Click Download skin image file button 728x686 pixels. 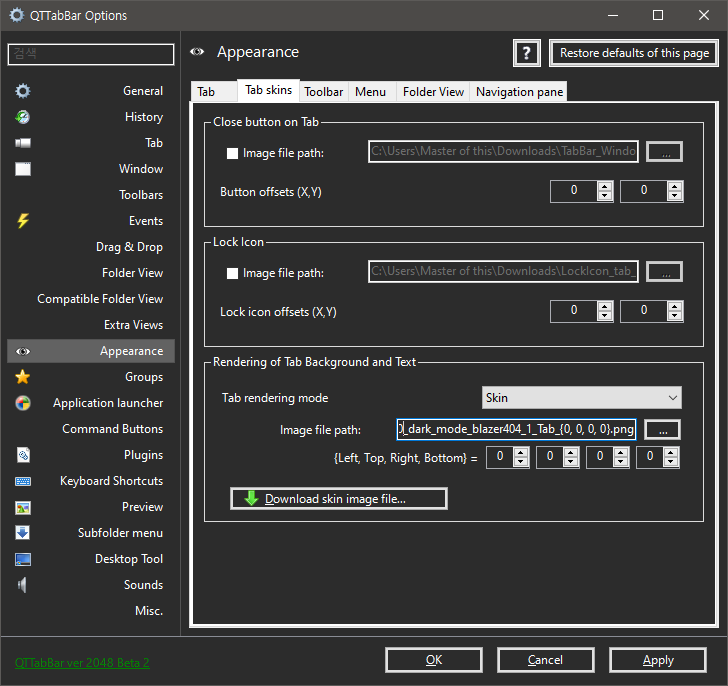click(x=339, y=498)
